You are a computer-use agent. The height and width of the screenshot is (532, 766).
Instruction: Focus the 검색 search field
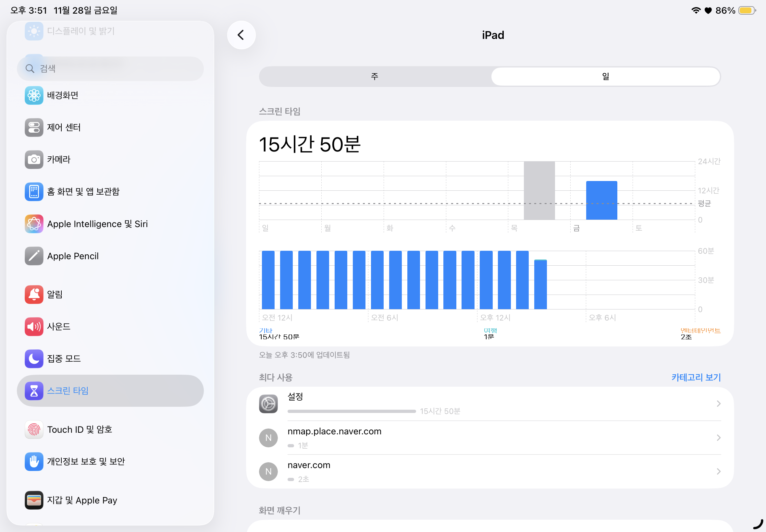[110, 69]
